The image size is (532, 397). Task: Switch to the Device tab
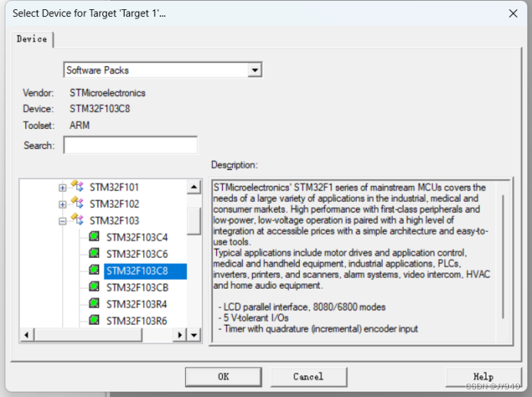pos(32,39)
